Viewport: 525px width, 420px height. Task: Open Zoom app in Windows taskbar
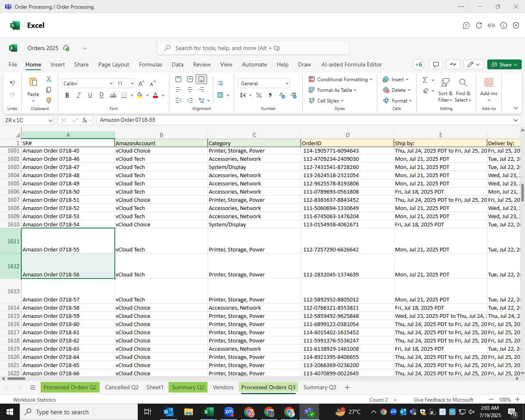coord(229,412)
